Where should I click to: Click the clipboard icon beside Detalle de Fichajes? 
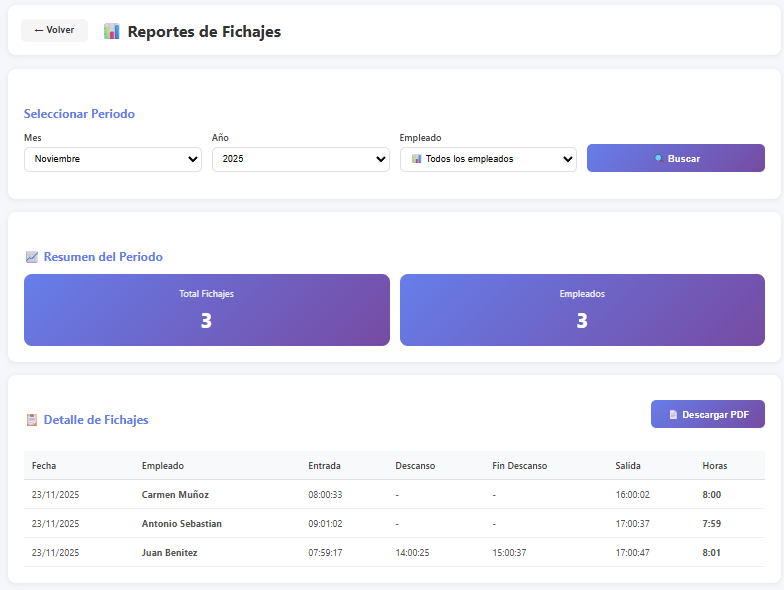(x=32, y=420)
